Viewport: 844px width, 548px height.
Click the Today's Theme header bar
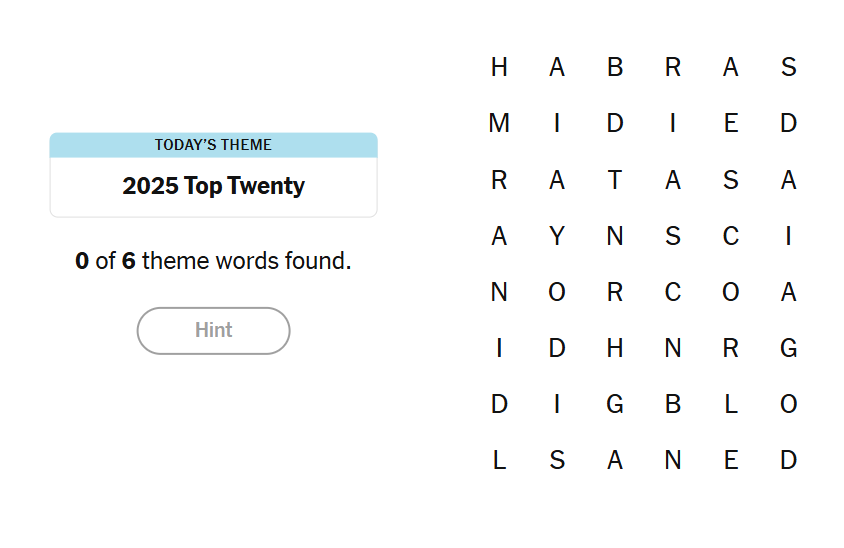pos(213,145)
